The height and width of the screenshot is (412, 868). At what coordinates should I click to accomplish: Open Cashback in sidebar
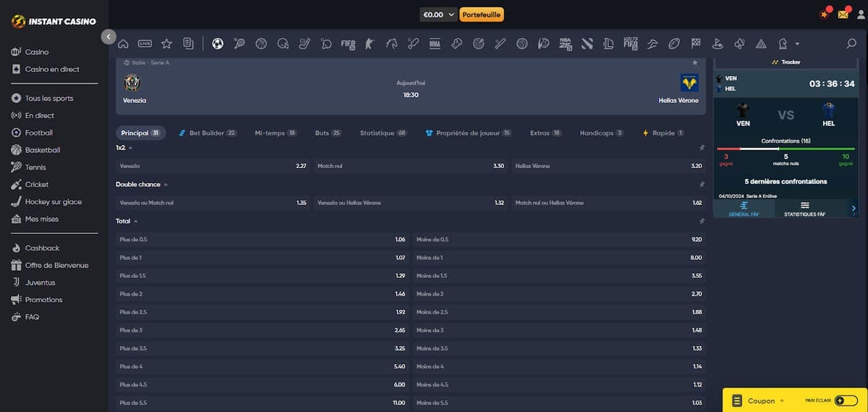(42, 248)
